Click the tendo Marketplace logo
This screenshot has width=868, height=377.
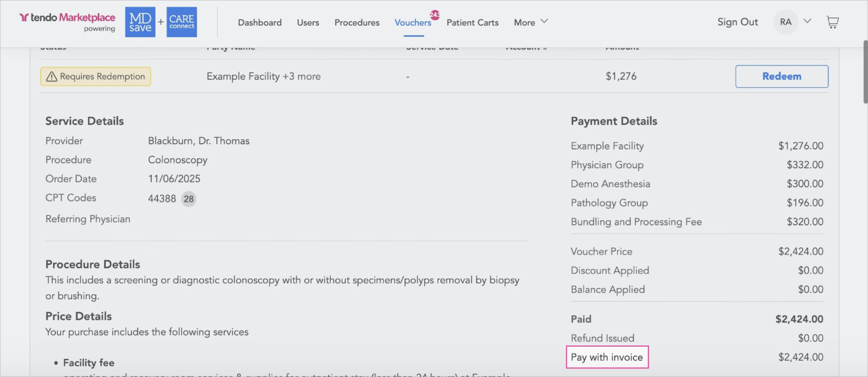(x=67, y=18)
